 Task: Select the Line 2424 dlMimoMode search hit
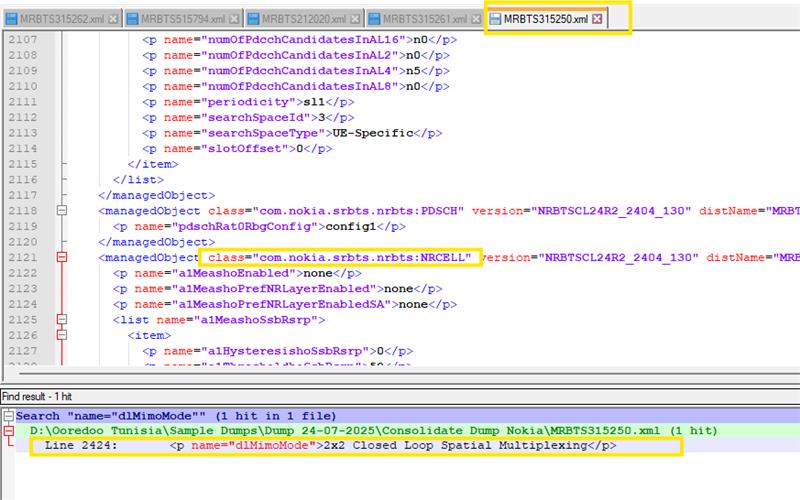point(330,445)
